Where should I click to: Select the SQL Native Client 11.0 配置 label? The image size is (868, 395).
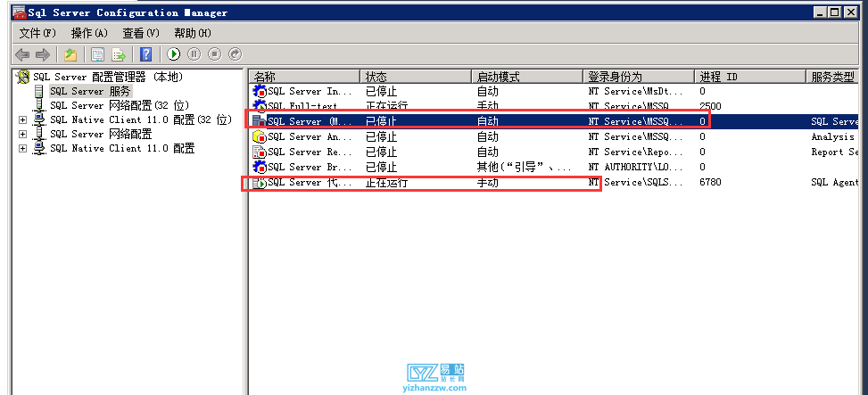tap(122, 148)
